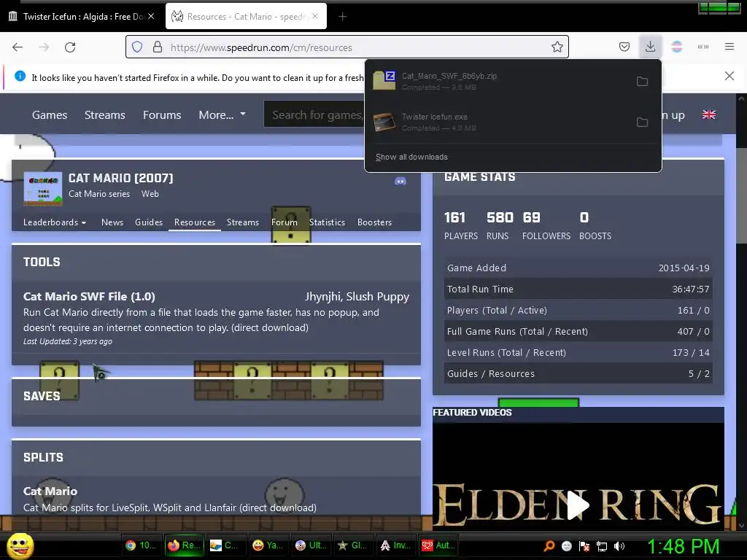The width and height of the screenshot is (747, 560).
Task: Open the Forum tab
Action: 285,222
